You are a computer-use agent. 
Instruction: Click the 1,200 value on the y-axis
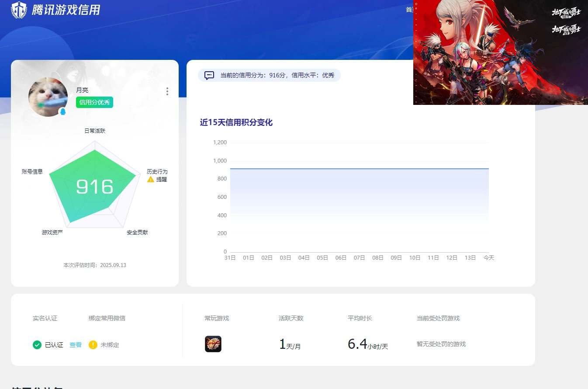coord(220,142)
